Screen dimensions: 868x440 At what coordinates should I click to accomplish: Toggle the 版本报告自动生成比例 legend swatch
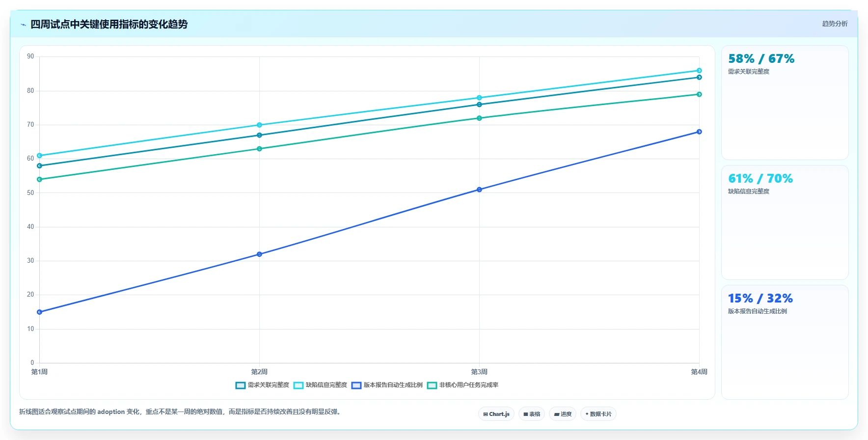point(356,385)
